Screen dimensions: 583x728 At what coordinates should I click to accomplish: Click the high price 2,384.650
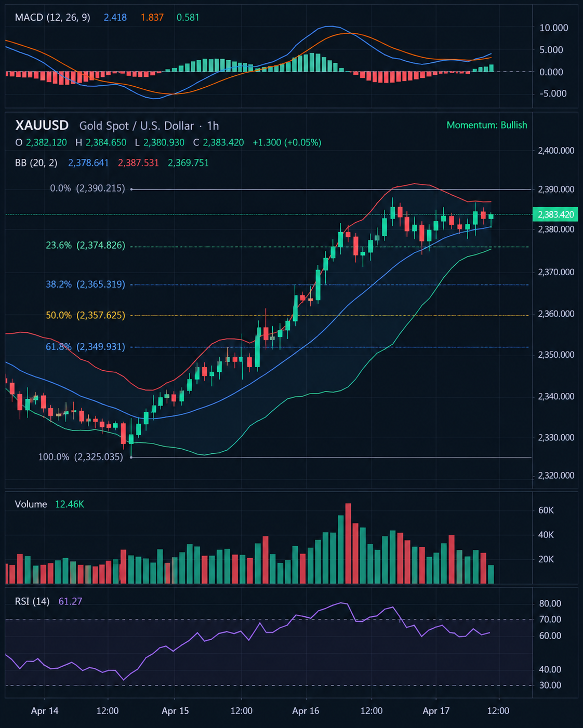pos(106,142)
